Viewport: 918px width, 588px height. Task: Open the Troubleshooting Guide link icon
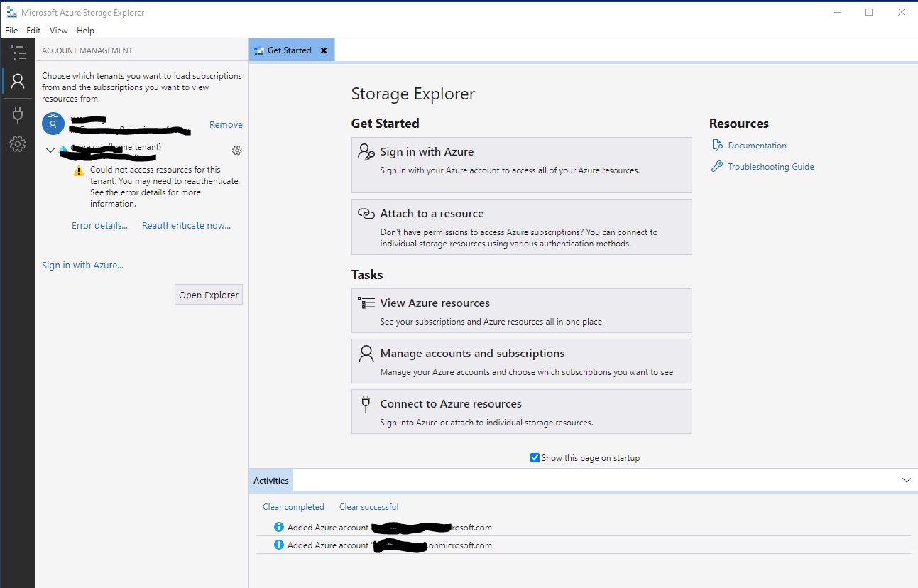717,166
